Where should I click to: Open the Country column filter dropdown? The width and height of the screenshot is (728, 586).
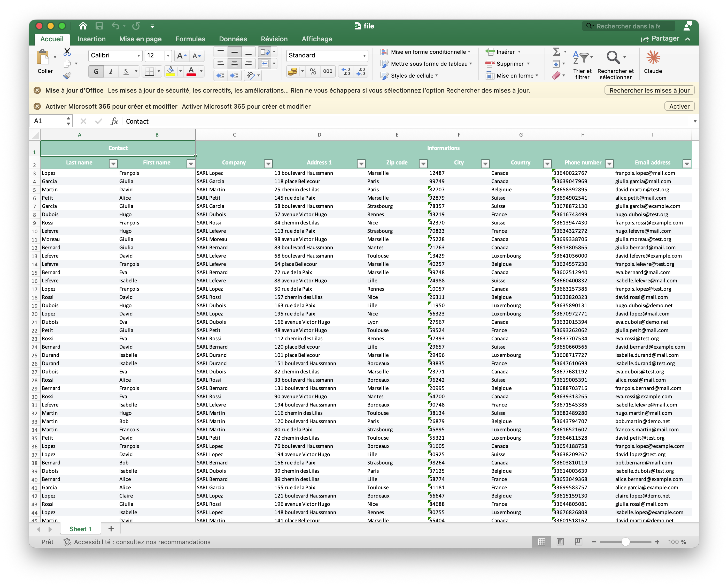point(547,163)
